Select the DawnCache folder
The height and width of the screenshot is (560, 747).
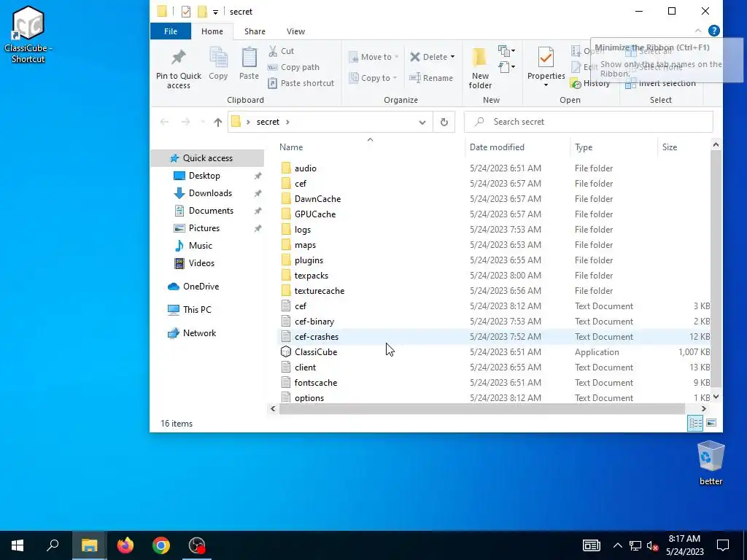[x=317, y=199]
